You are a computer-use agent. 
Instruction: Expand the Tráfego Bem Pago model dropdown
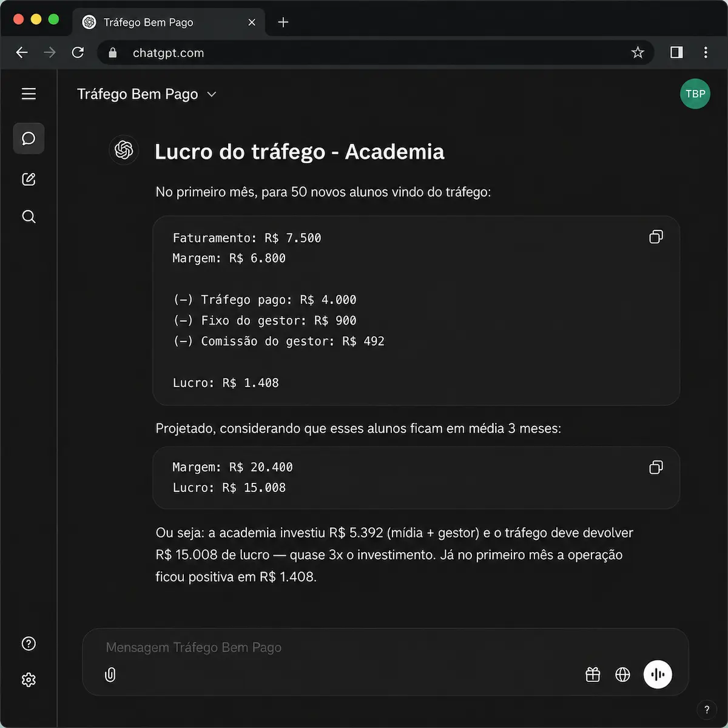tap(147, 94)
